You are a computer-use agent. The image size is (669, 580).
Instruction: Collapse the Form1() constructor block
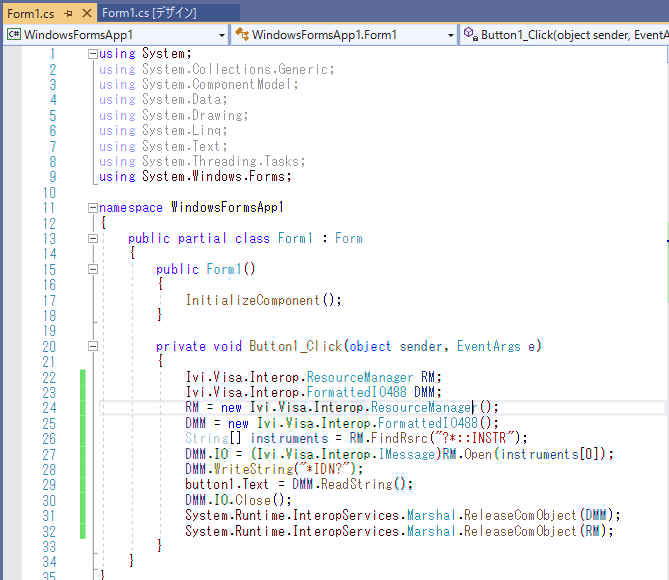point(93,269)
